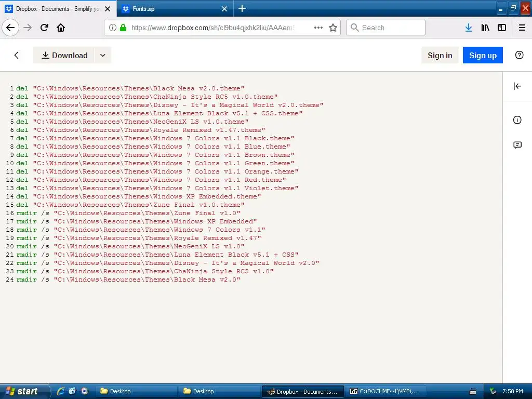Go back to Dropbox folder listing

point(16,55)
